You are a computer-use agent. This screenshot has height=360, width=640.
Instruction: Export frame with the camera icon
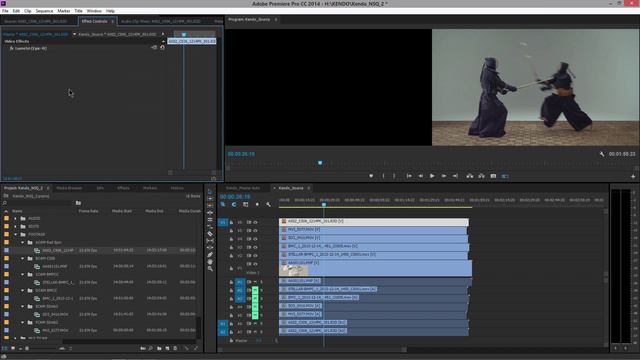[493, 176]
